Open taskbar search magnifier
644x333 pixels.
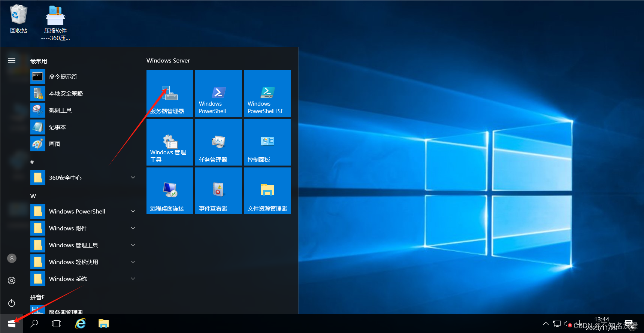[34, 324]
